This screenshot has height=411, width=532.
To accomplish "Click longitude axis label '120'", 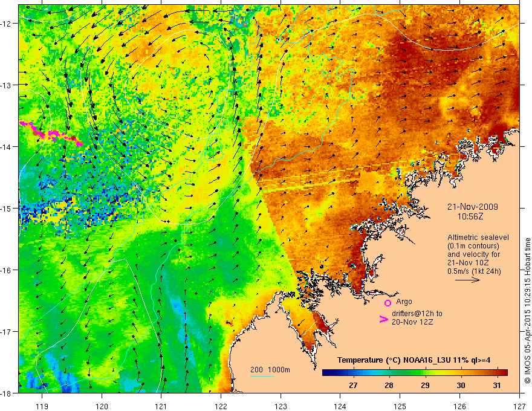I will 102,406.
